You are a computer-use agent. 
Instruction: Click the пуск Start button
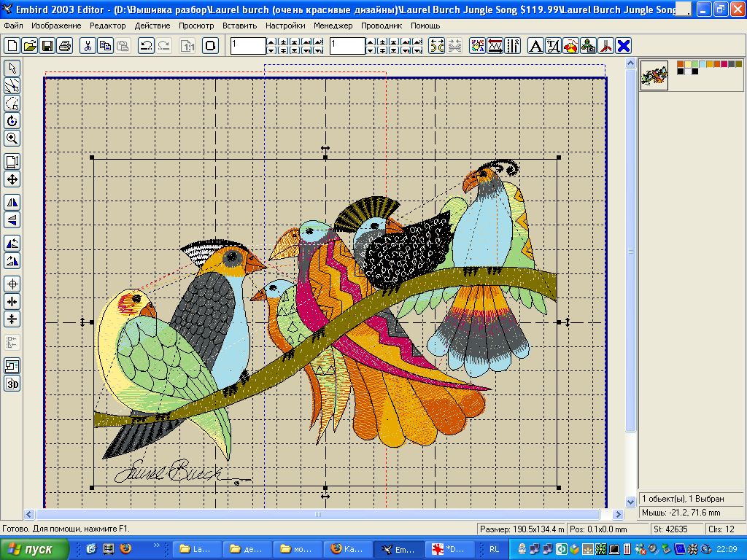pyautogui.click(x=34, y=549)
